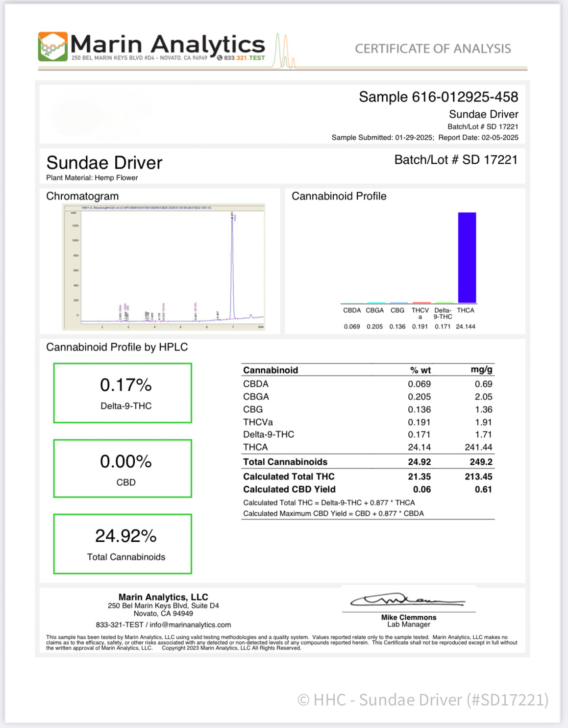Click the mg/g column header
Screen dimensions: 568x728
point(481,370)
